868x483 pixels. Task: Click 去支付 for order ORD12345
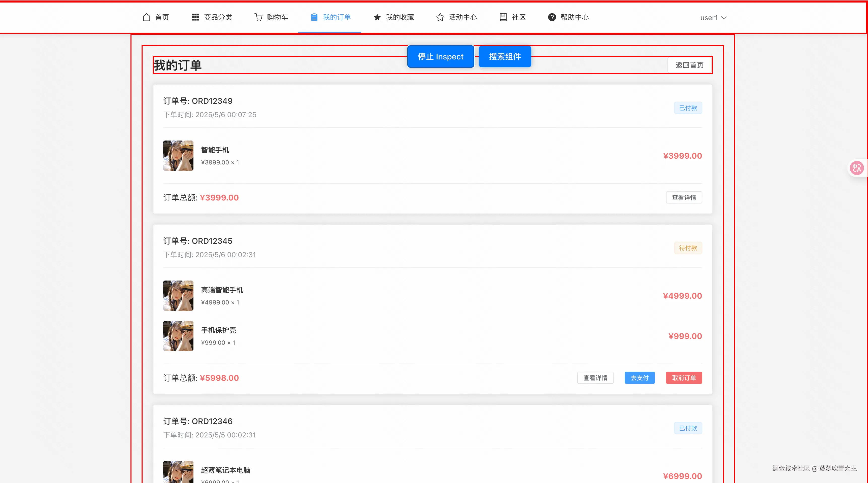[x=639, y=378]
